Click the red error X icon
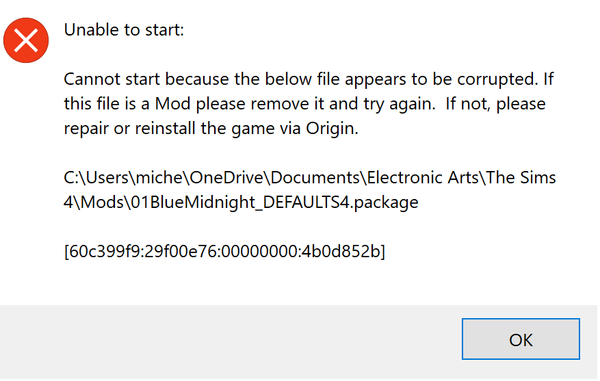 (26, 40)
